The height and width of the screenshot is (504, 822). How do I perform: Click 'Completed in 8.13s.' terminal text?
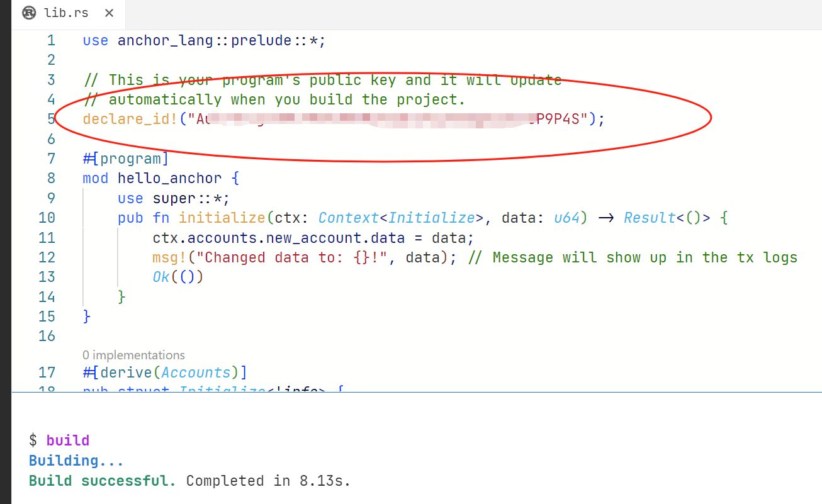click(268, 481)
